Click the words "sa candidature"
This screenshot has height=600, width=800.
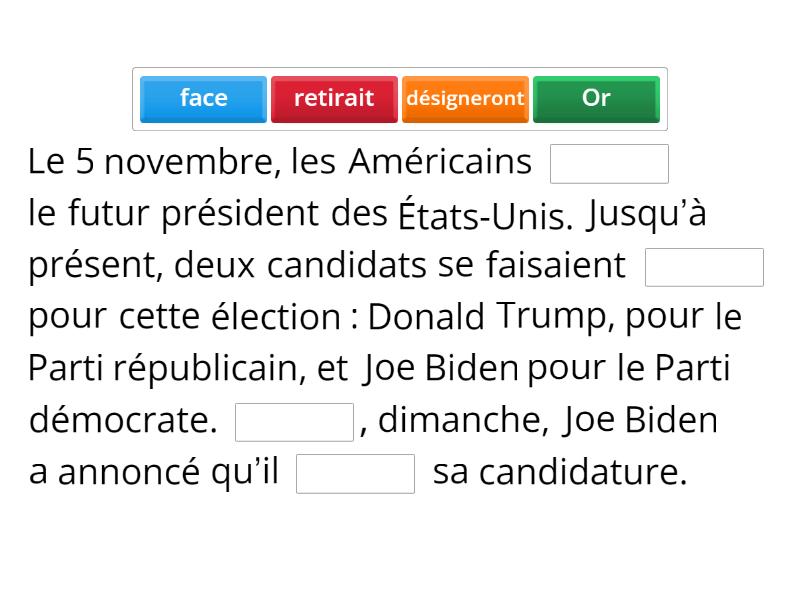point(560,473)
